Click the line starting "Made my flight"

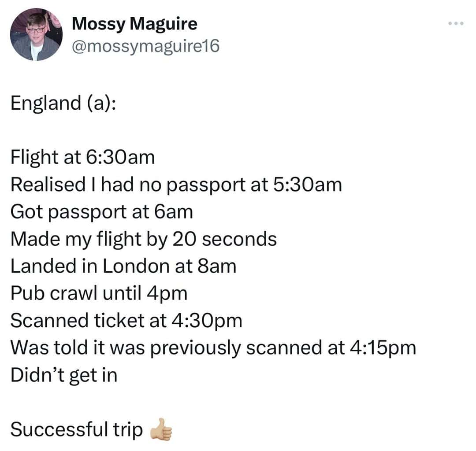[144, 239]
